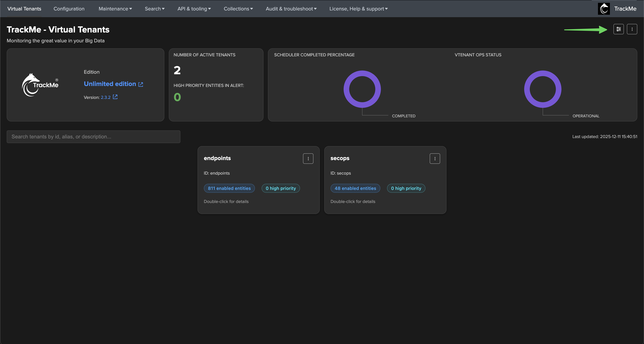Click the external link icon beside Unlimited edition

point(141,84)
